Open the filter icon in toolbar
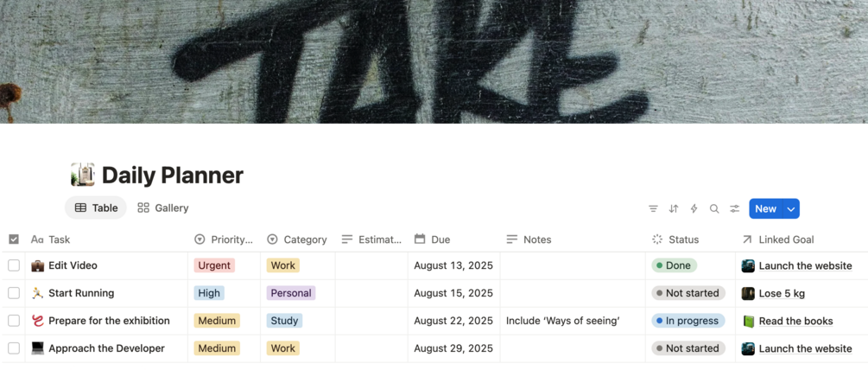The height and width of the screenshot is (370, 868). point(653,209)
